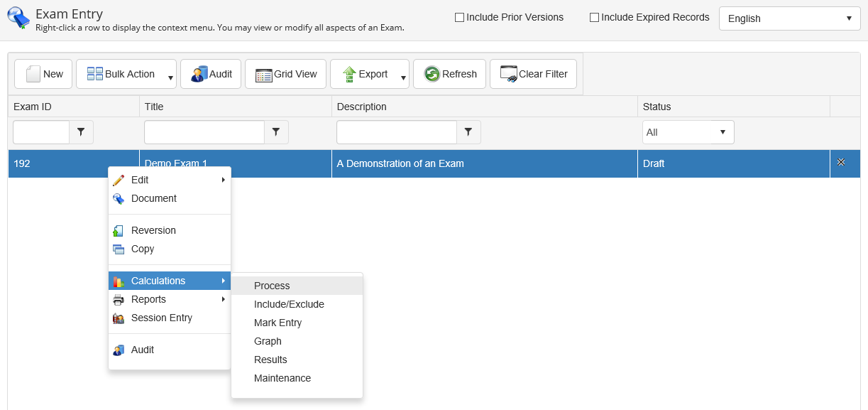Viewport: 868px width, 410px height.
Task: Select Process from the Calculations submenu
Action: pyautogui.click(x=272, y=286)
